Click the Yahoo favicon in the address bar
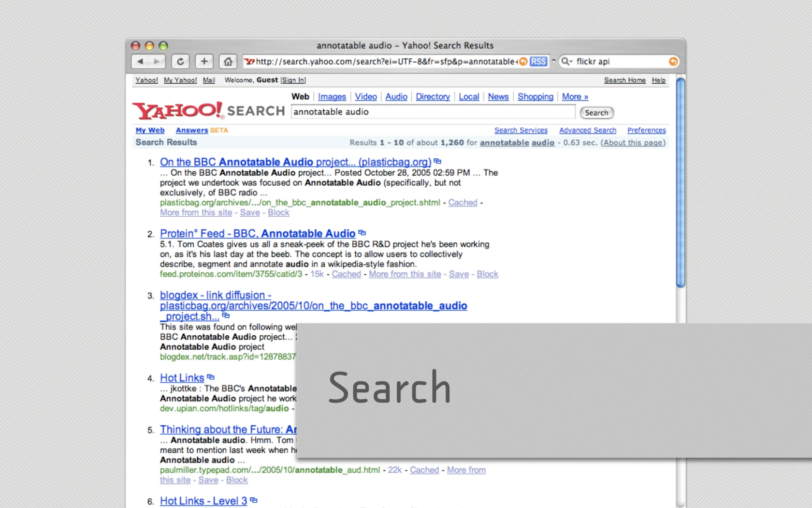The width and height of the screenshot is (812, 508). (x=249, y=61)
